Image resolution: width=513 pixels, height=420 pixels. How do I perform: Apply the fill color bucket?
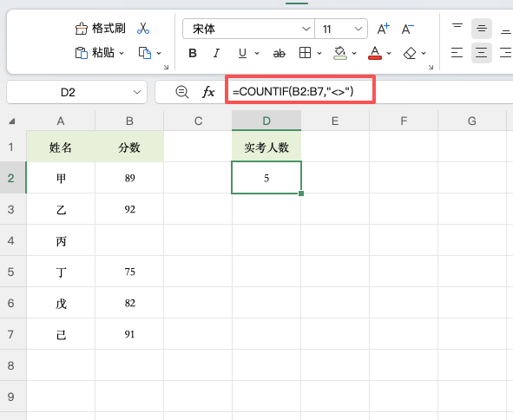(340, 53)
